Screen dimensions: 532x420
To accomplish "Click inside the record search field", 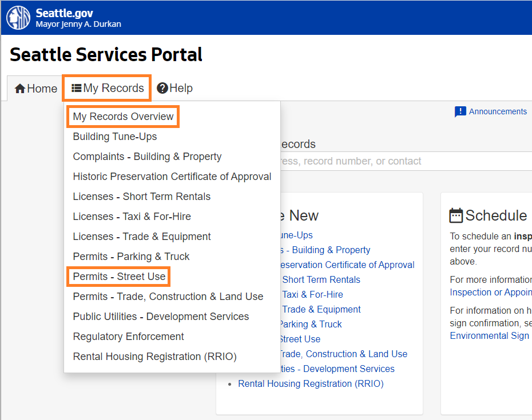I will (x=400, y=161).
